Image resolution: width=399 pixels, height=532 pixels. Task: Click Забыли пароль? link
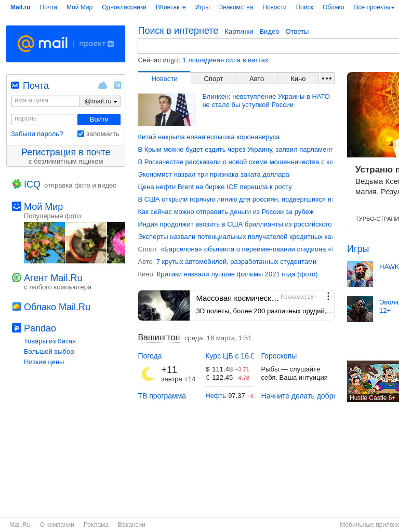37,134
